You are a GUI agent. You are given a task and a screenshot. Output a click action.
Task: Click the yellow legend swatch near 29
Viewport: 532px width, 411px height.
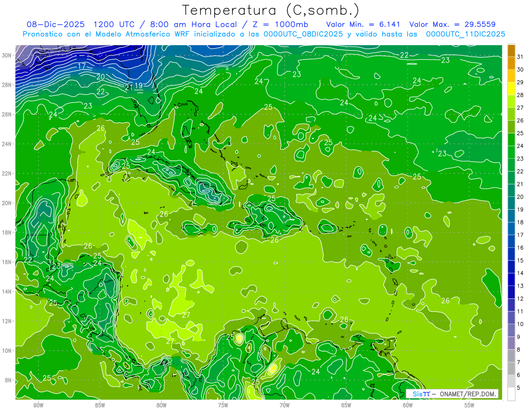point(511,89)
